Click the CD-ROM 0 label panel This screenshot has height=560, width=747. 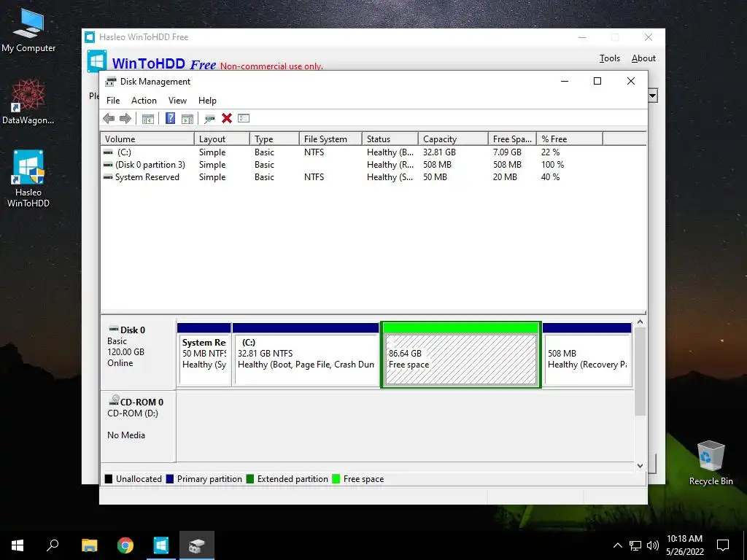tap(138, 426)
